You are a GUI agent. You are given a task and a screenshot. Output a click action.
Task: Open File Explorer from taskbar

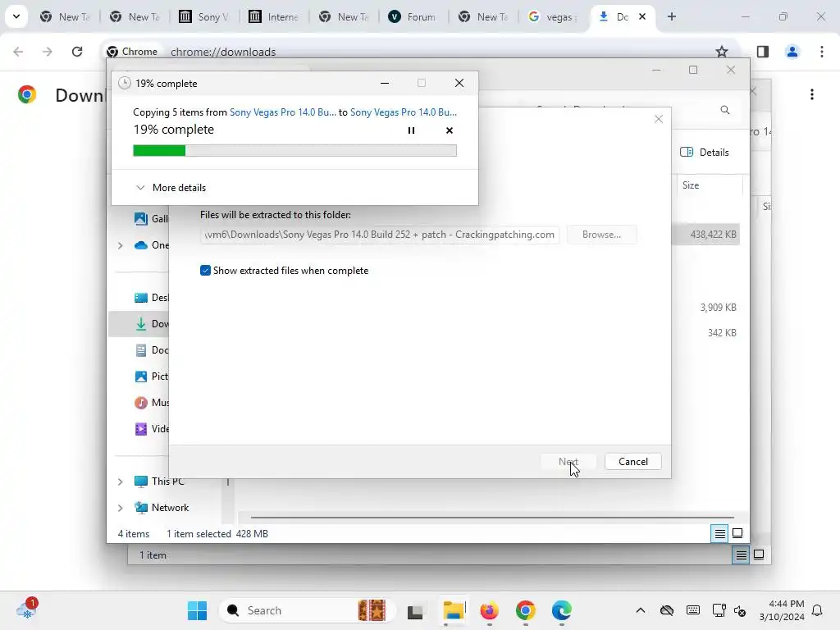453,610
